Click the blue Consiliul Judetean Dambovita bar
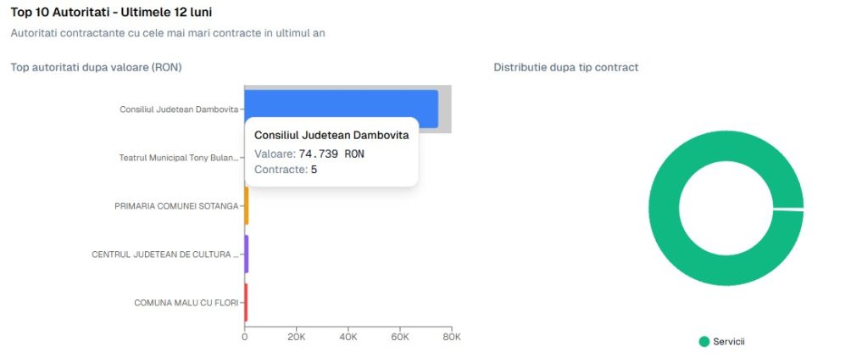Viewport: 868px width, 358px height. click(x=341, y=102)
